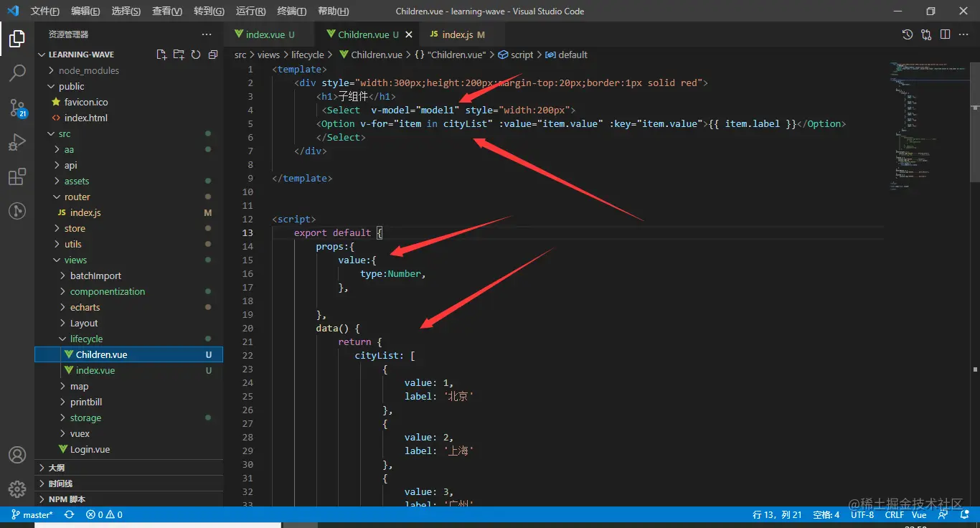Collapse the router folder

click(x=77, y=197)
